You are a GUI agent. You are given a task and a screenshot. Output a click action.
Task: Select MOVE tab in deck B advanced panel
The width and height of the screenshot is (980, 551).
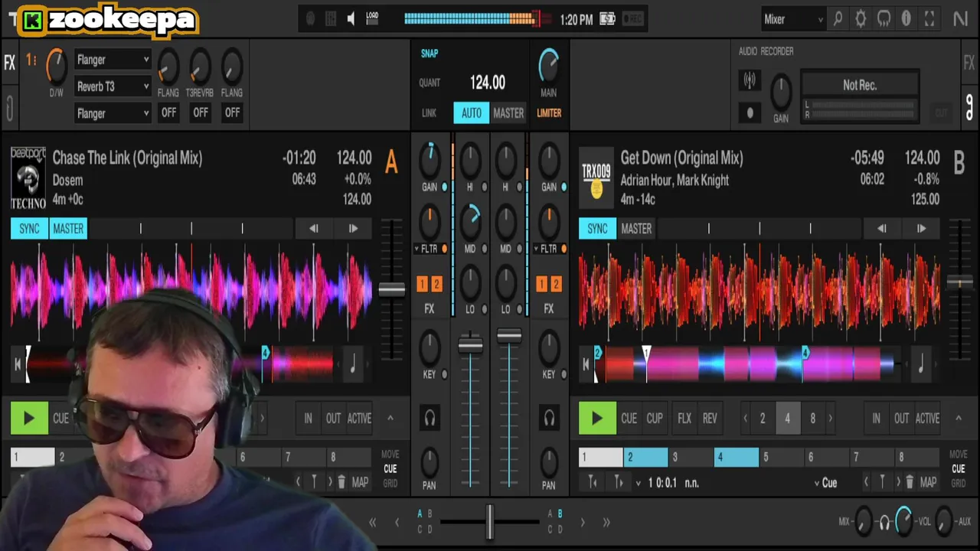coord(959,455)
